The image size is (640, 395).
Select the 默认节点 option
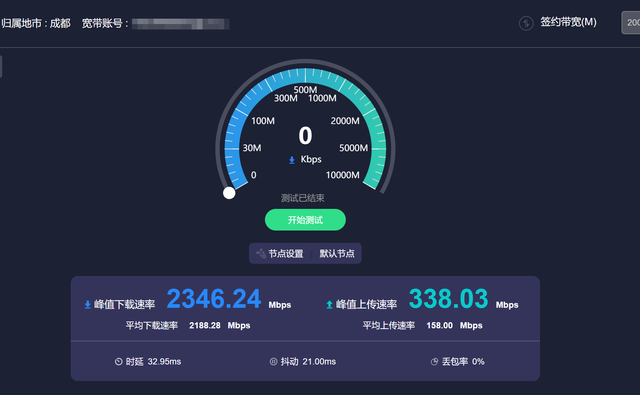pos(337,254)
